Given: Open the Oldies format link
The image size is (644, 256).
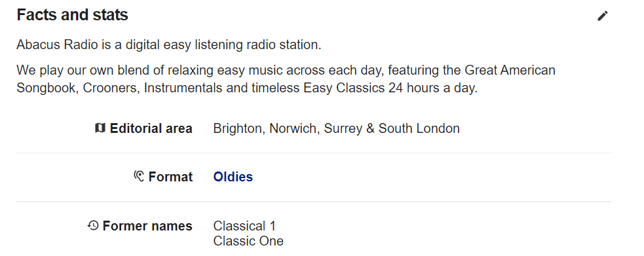Looking at the screenshot, I should tap(233, 177).
